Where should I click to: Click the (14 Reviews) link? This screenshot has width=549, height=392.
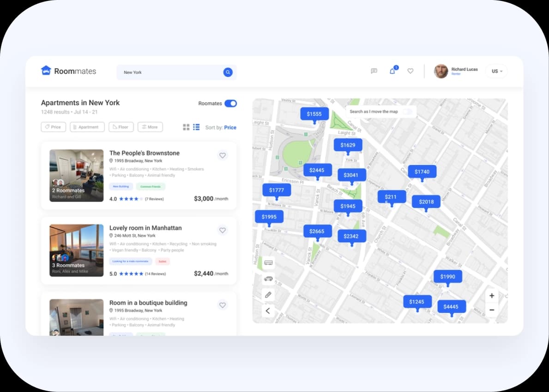click(x=156, y=274)
